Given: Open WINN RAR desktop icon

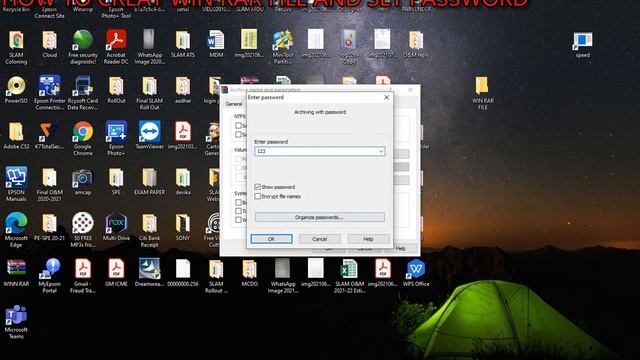Looking at the screenshot, I should tap(16, 269).
